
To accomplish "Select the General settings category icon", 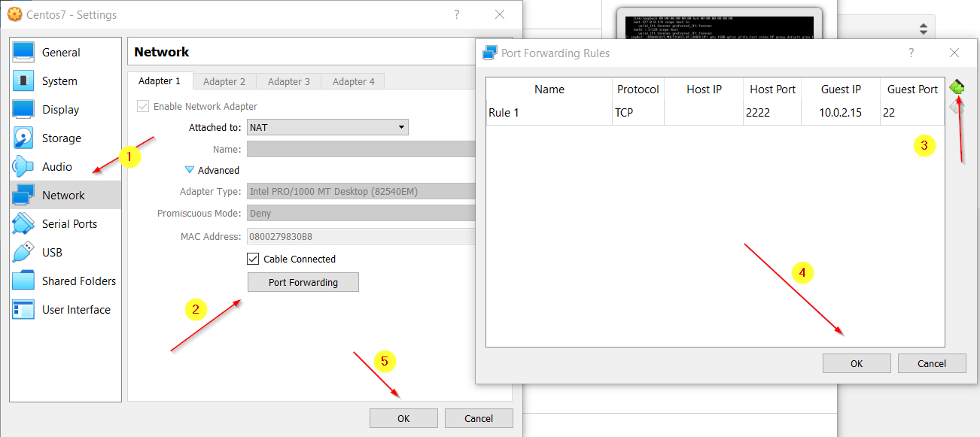I will click(23, 52).
